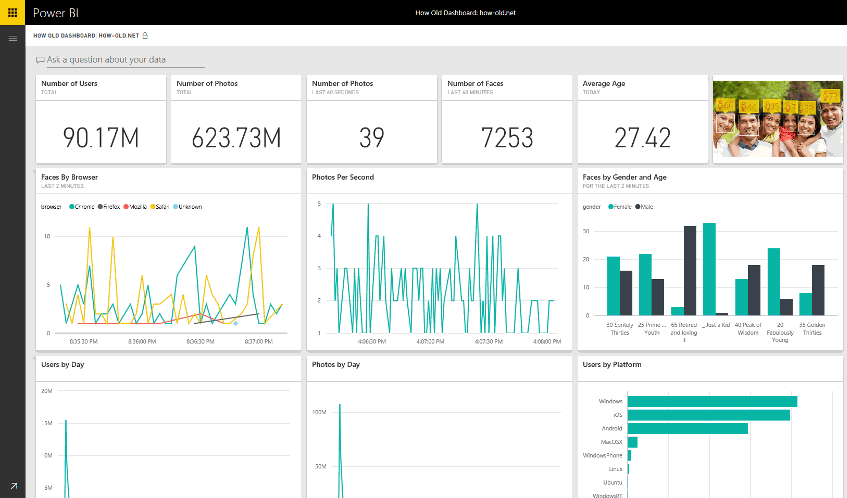Click the Chrome legend color marker
Viewport: 847px width, 498px height.
click(71, 207)
